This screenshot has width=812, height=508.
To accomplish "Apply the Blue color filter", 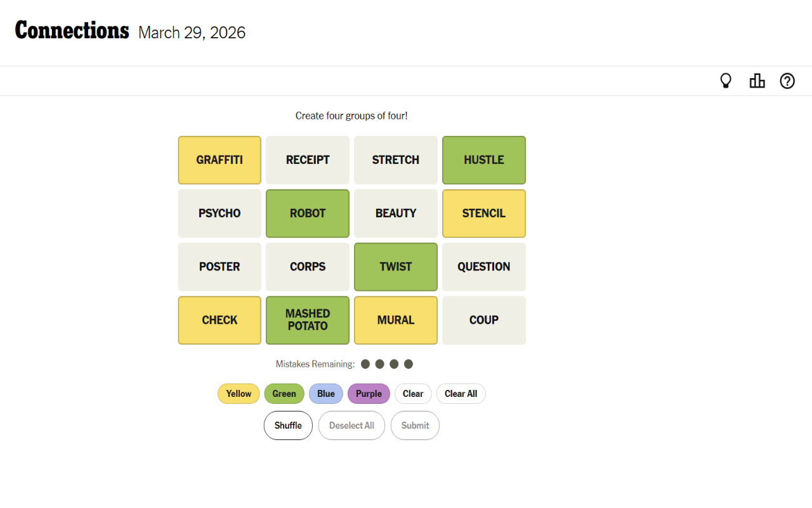I will [325, 394].
